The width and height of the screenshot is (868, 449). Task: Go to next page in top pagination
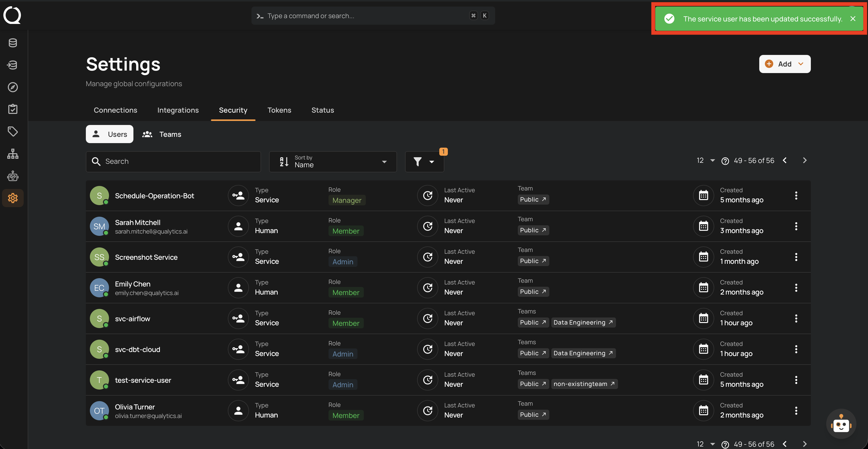[805, 161]
